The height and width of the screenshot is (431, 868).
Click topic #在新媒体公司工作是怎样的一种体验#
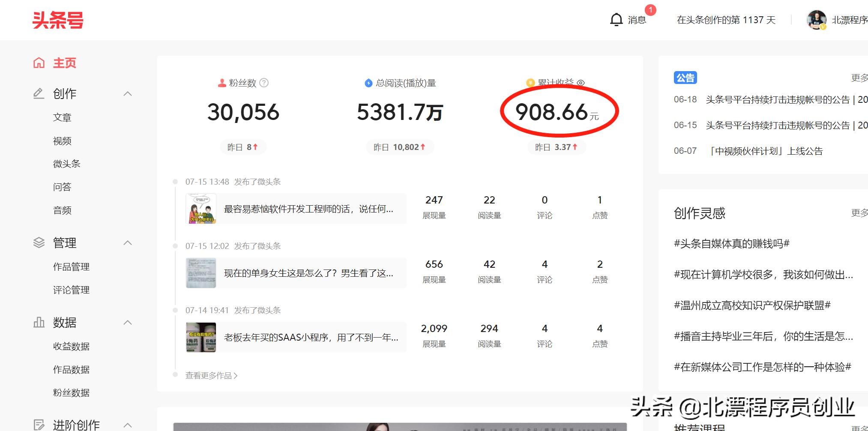click(763, 367)
